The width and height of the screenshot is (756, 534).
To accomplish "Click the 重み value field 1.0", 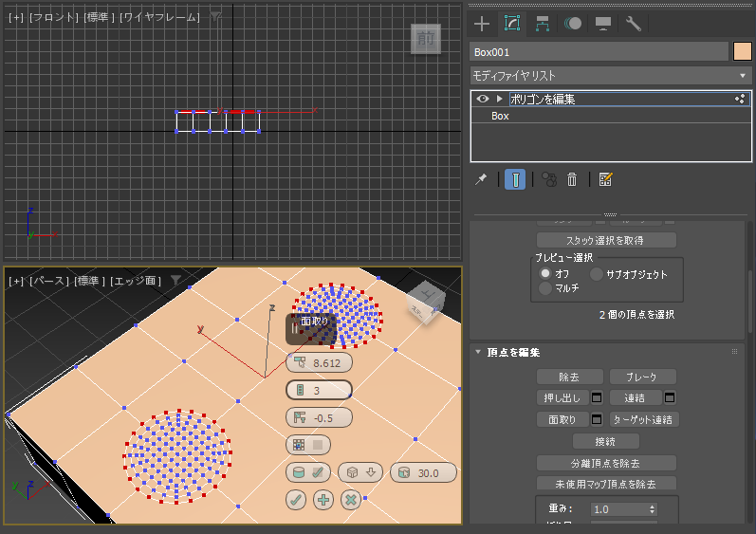I will click(618, 509).
